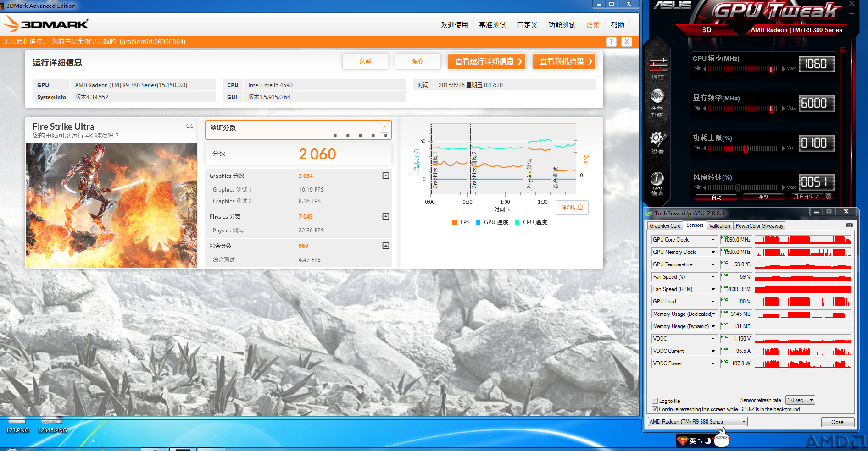Click the moon icon in the IME bar
Screen dimensions: 868x451
[708, 441]
